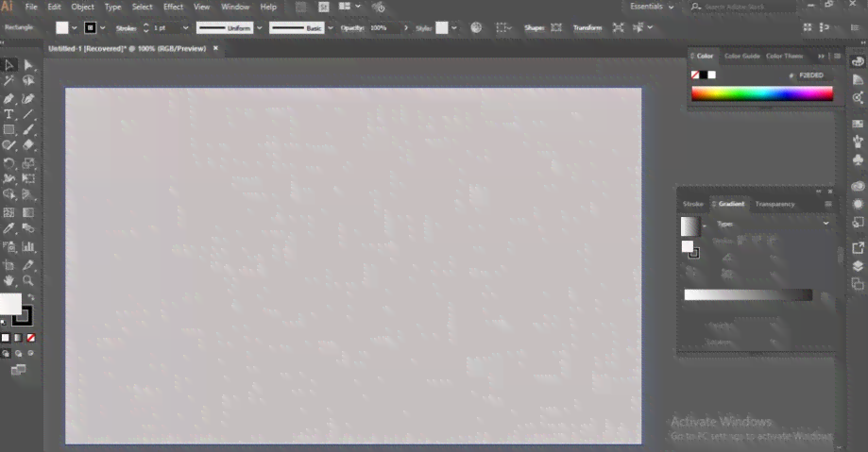Screen dimensions: 868x452
Task: Open the Brushes panel from dock
Action: click(x=858, y=142)
